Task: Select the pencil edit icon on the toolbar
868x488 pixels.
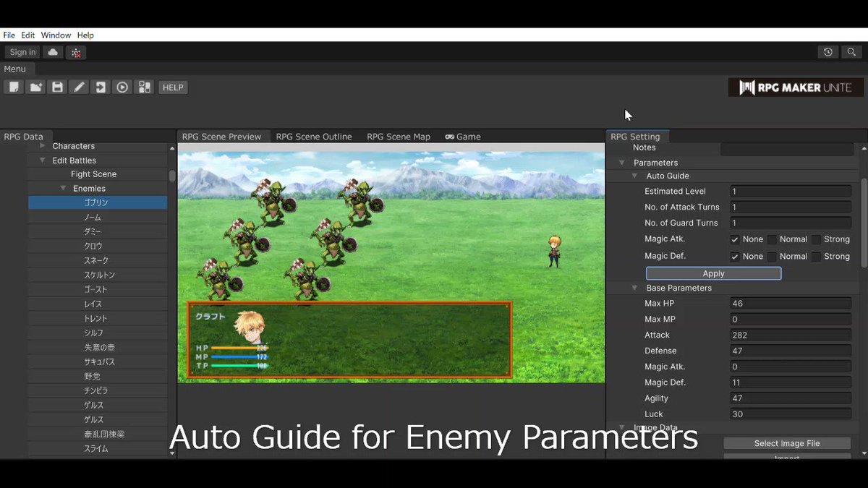Action: (x=79, y=87)
